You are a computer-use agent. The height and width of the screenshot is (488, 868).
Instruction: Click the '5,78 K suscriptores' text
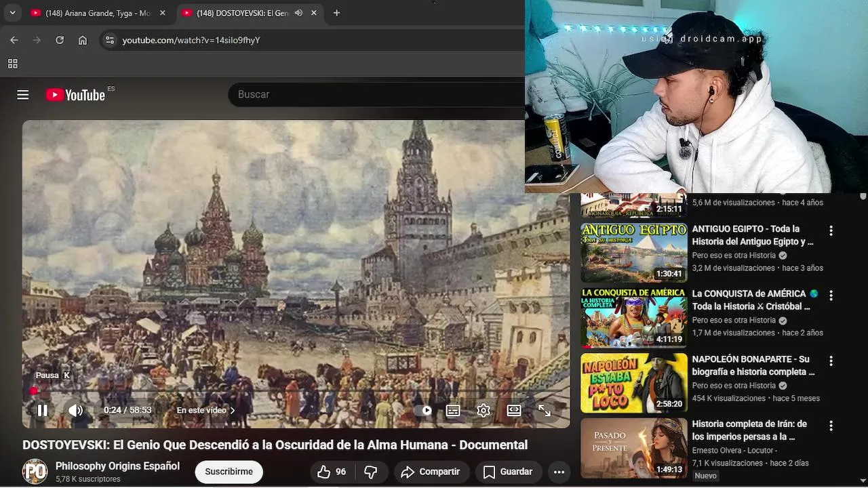pyautogui.click(x=88, y=479)
